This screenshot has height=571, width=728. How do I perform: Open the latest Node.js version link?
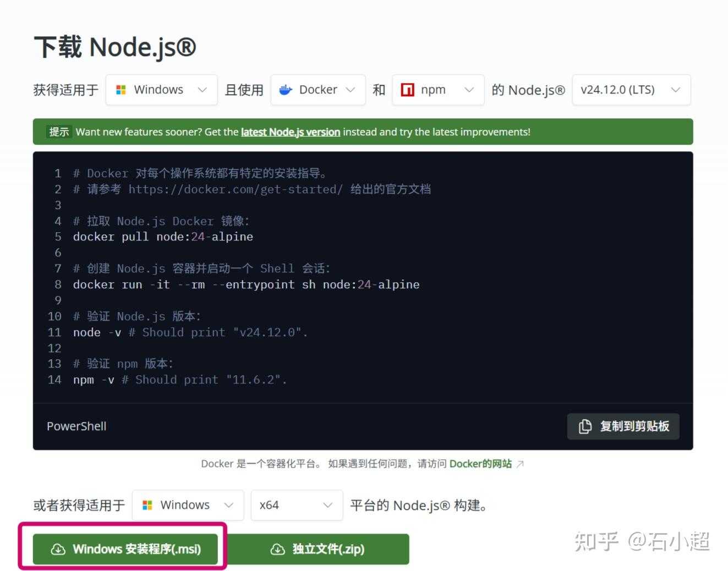[290, 131]
